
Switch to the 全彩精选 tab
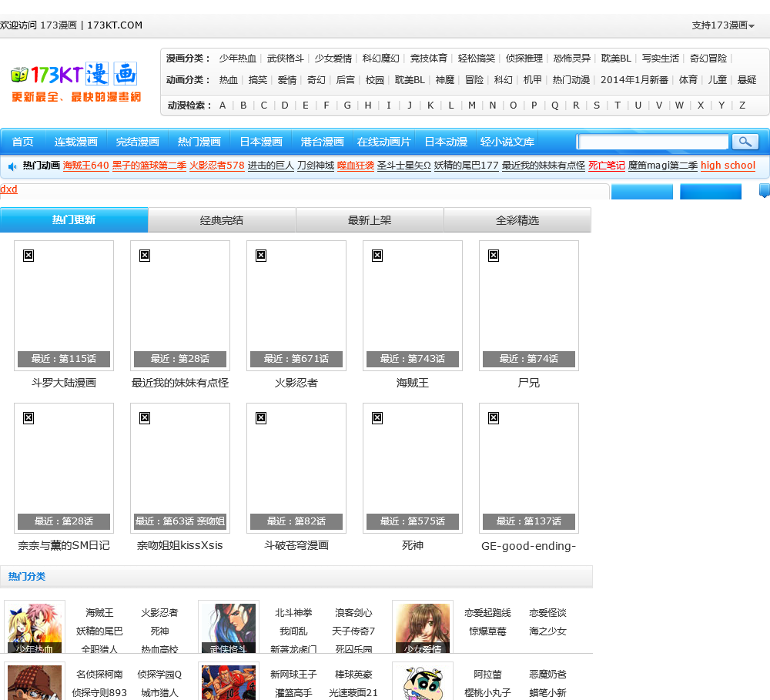(517, 219)
